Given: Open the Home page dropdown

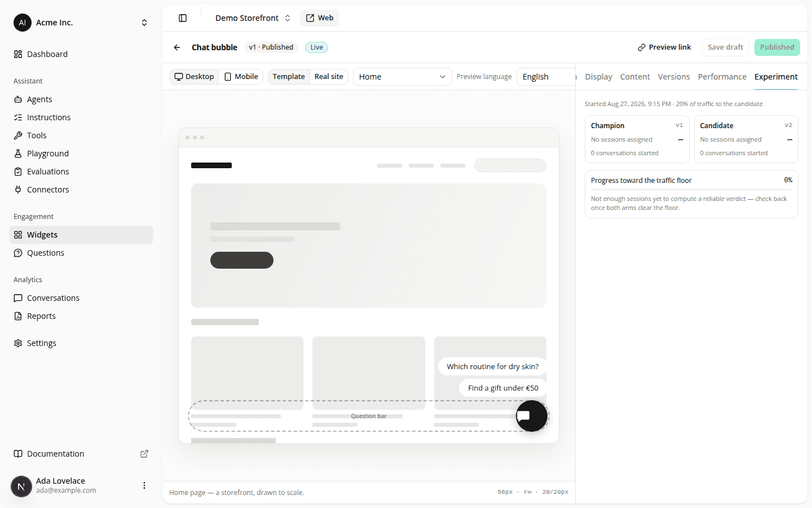Looking at the screenshot, I should [x=403, y=77].
